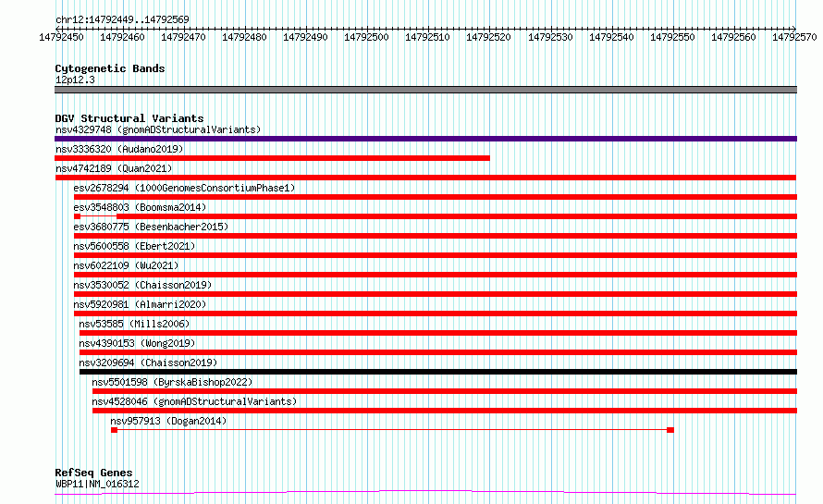Click ruler coordinate 14792480
The width and height of the screenshot is (823, 504).
(244, 37)
